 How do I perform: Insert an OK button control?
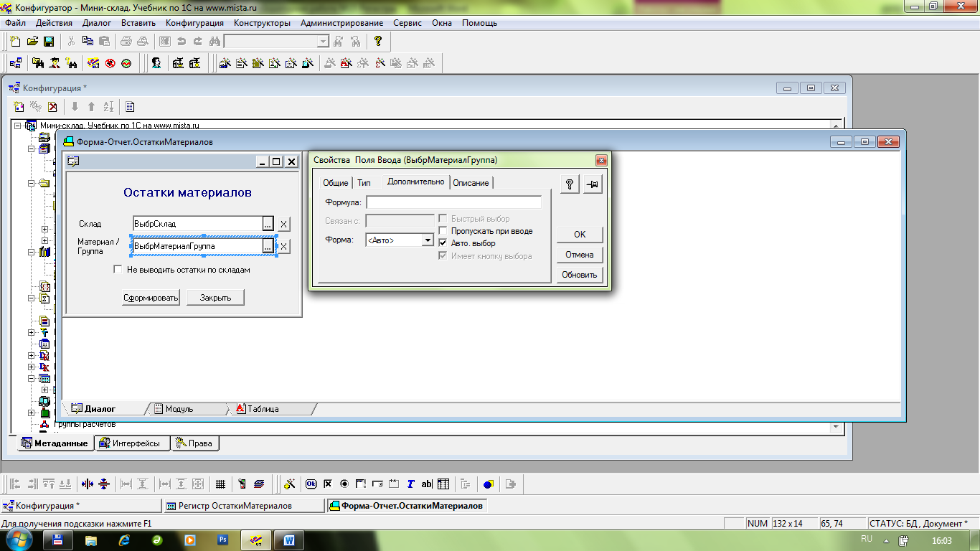pos(311,484)
